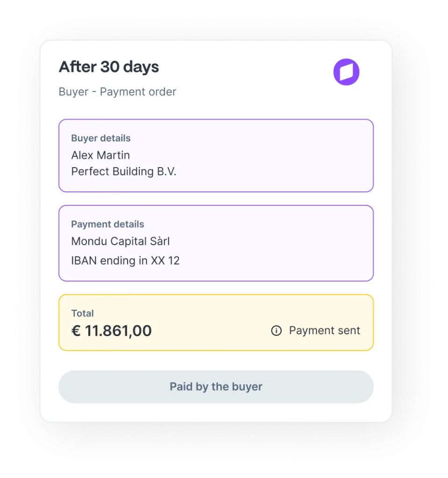Click the Mondu Capital Sàrl payee text
448x478 pixels.
121,241
